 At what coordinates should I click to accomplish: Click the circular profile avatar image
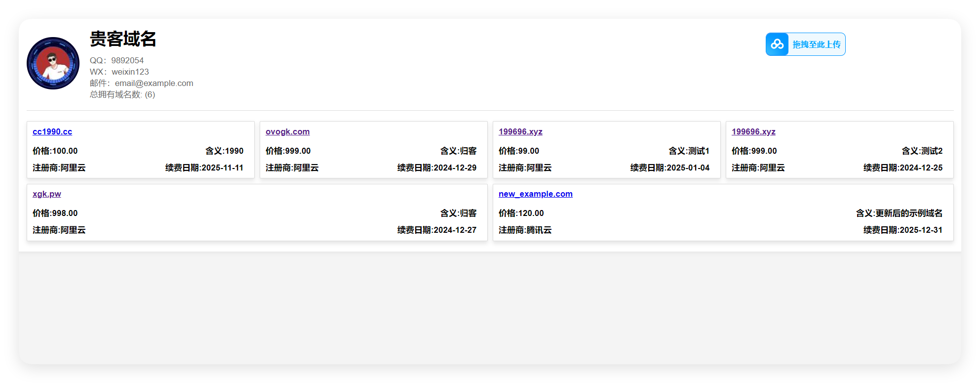[53, 63]
